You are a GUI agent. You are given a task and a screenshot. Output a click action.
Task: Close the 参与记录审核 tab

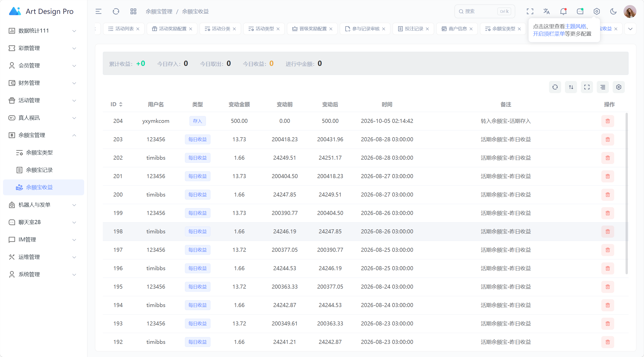click(384, 29)
